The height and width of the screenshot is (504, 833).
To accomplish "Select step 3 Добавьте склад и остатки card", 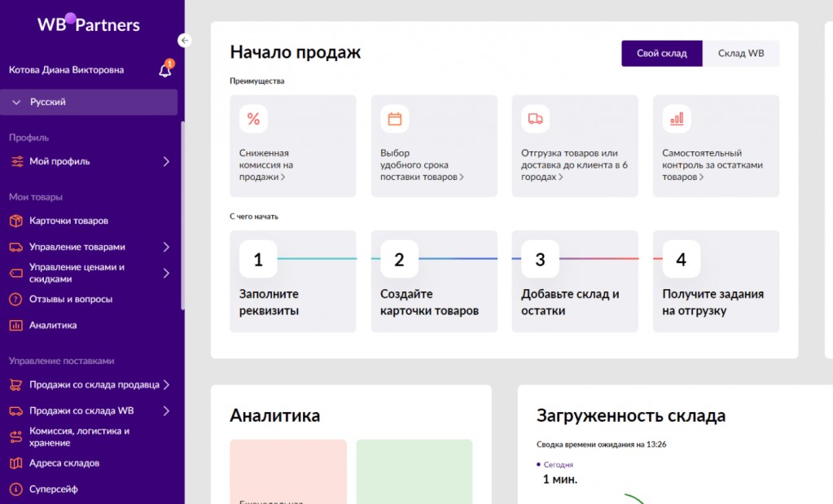I will pos(575,282).
